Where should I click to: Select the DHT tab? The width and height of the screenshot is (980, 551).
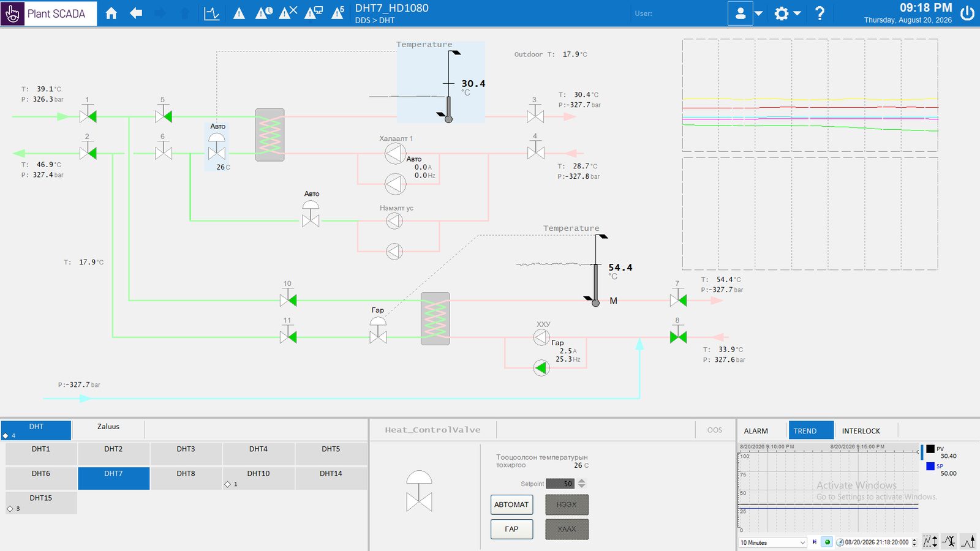pyautogui.click(x=36, y=430)
